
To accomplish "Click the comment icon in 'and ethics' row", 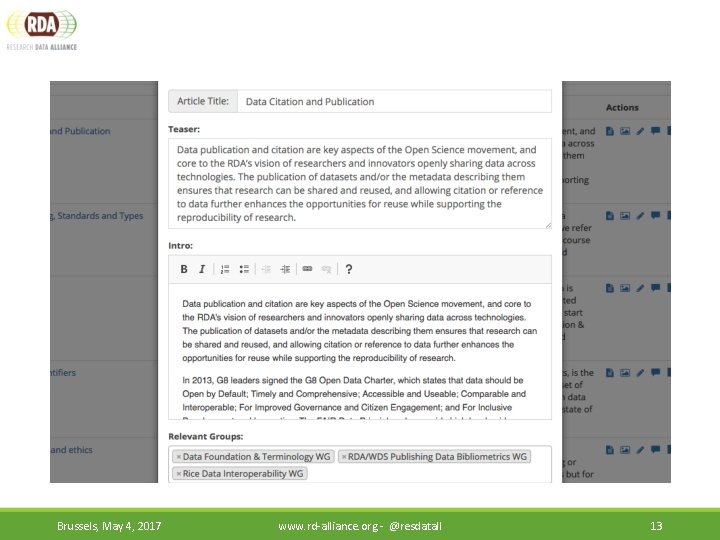I will point(655,450).
